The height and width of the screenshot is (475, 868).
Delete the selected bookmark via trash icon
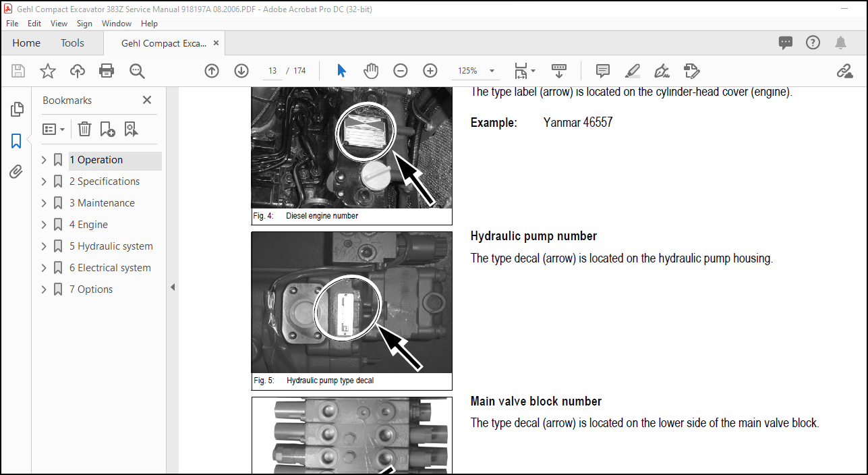pyautogui.click(x=84, y=129)
